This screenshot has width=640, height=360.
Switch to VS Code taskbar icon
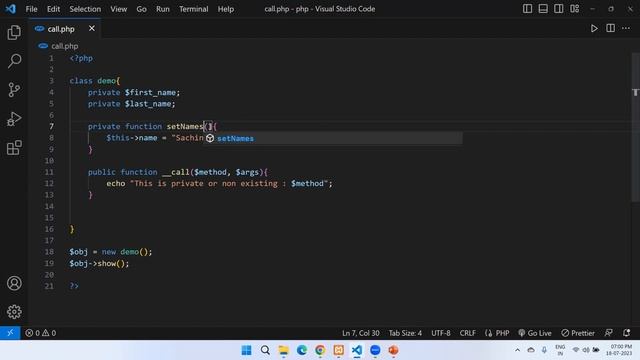click(x=357, y=350)
